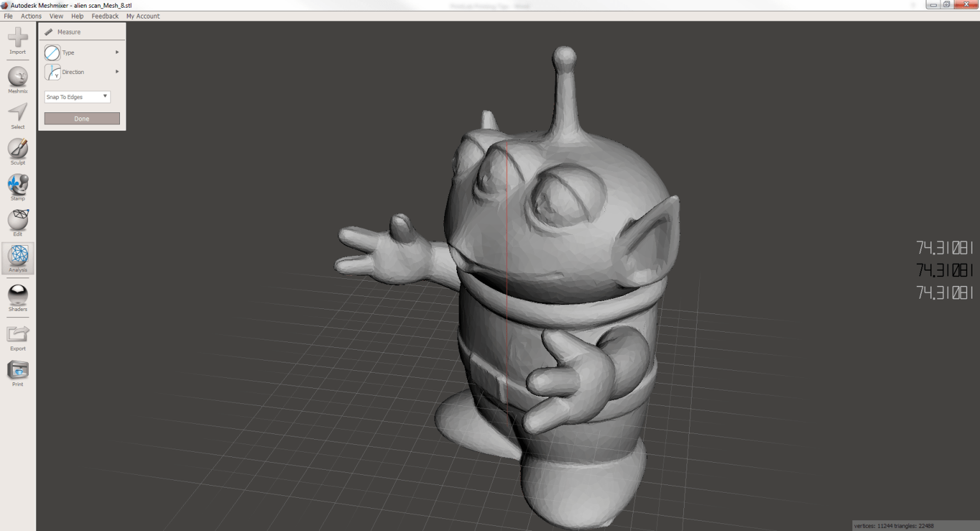Expand the Direction flyout arrow
This screenshot has height=531, width=980.
click(x=117, y=71)
